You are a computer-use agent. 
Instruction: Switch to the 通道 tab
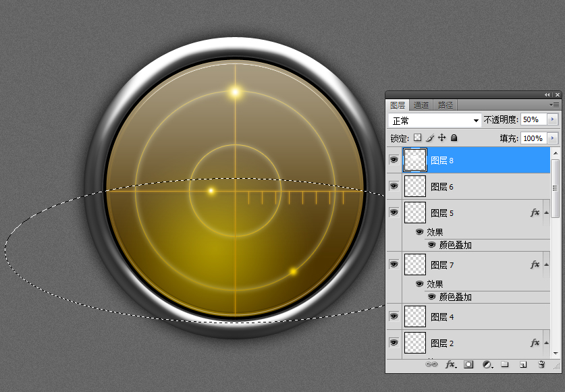coord(421,105)
